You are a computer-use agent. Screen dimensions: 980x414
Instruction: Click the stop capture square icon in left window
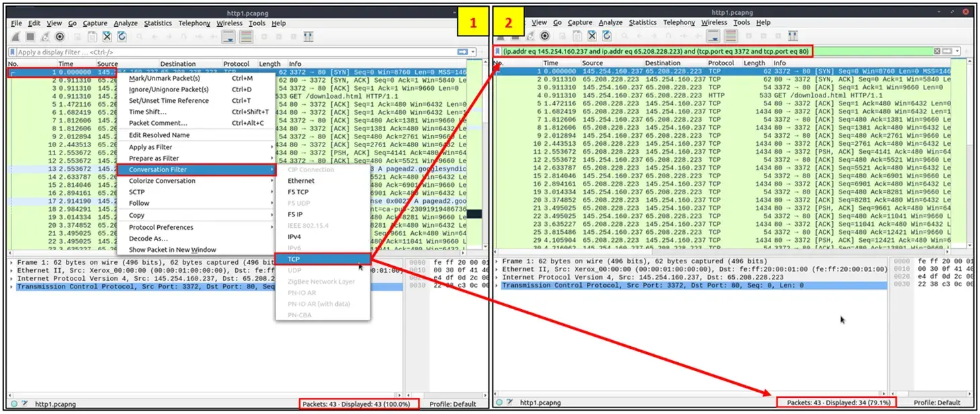(x=30, y=37)
